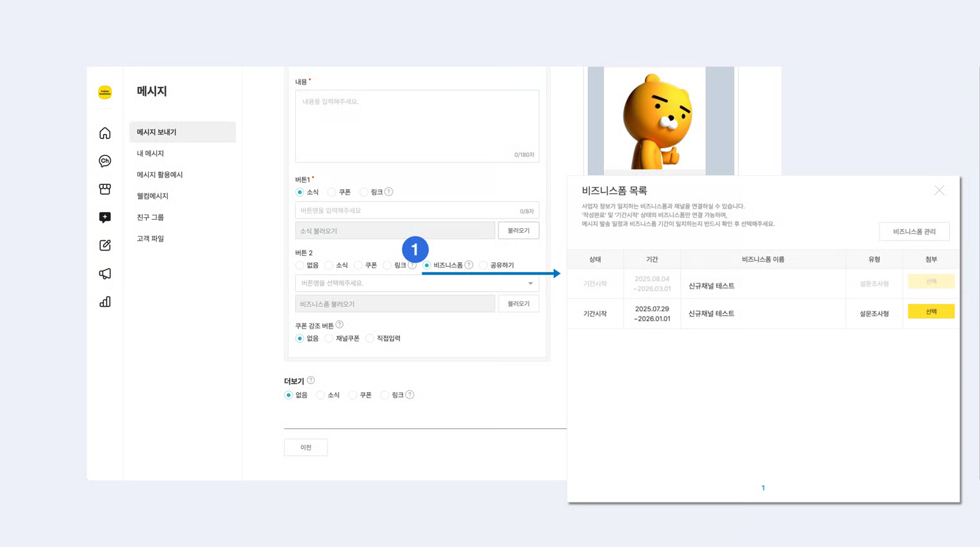Click the 이전 button
The width and height of the screenshot is (980, 547).
(x=306, y=447)
